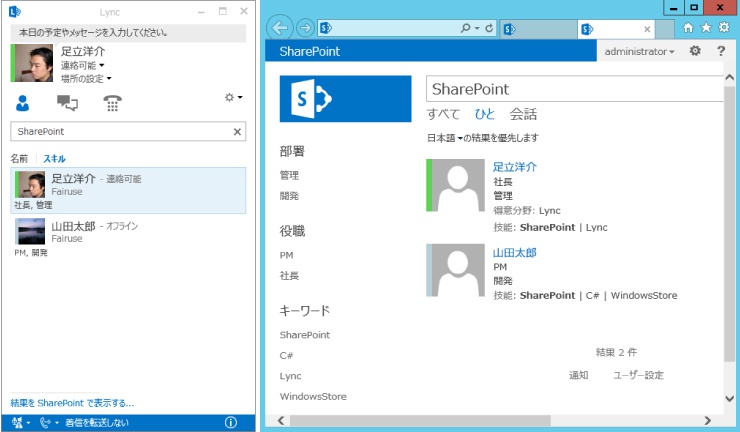This screenshot has height=432, width=740.
Task: Click 結果を SharePoint で表示する link
Action: (x=72, y=403)
